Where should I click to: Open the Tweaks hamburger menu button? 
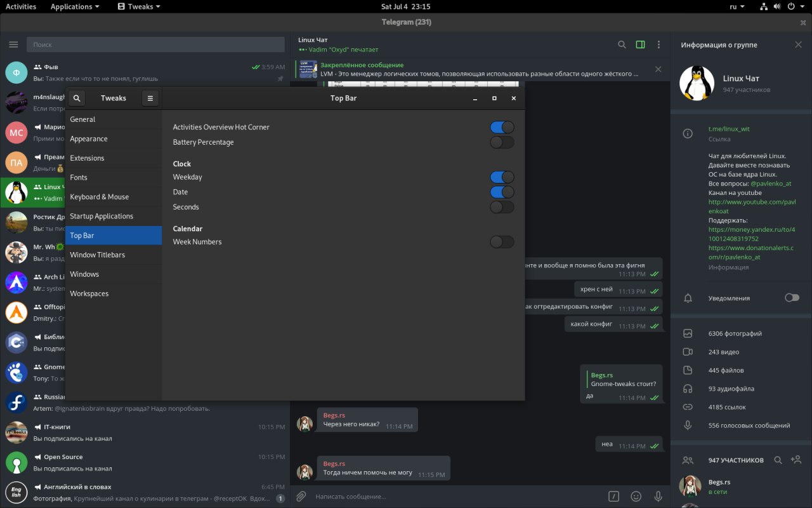(150, 98)
